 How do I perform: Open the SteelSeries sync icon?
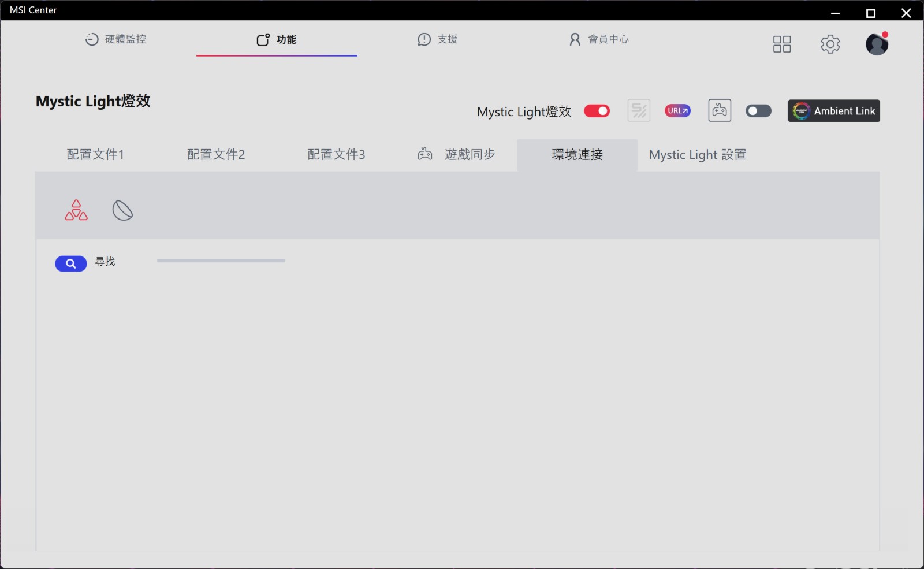coord(639,110)
